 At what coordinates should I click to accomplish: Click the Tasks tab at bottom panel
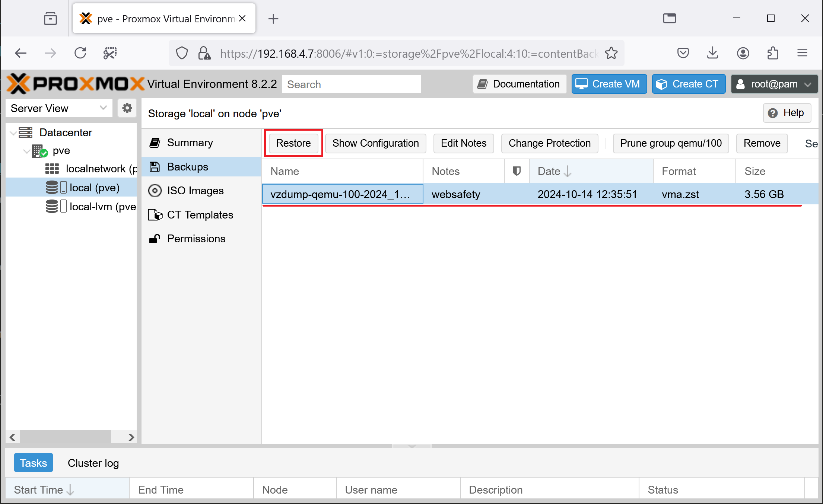pos(34,462)
